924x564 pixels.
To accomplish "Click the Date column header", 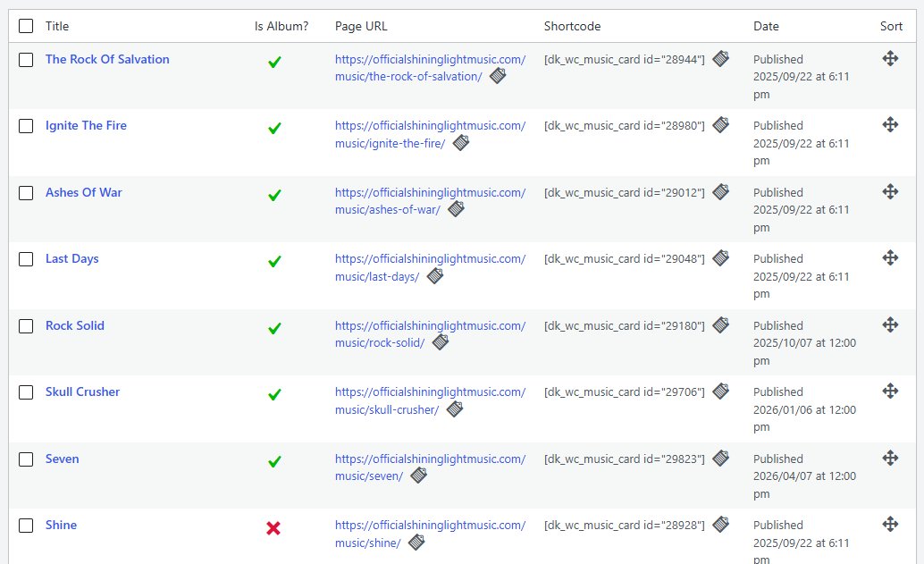I will click(766, 27).
